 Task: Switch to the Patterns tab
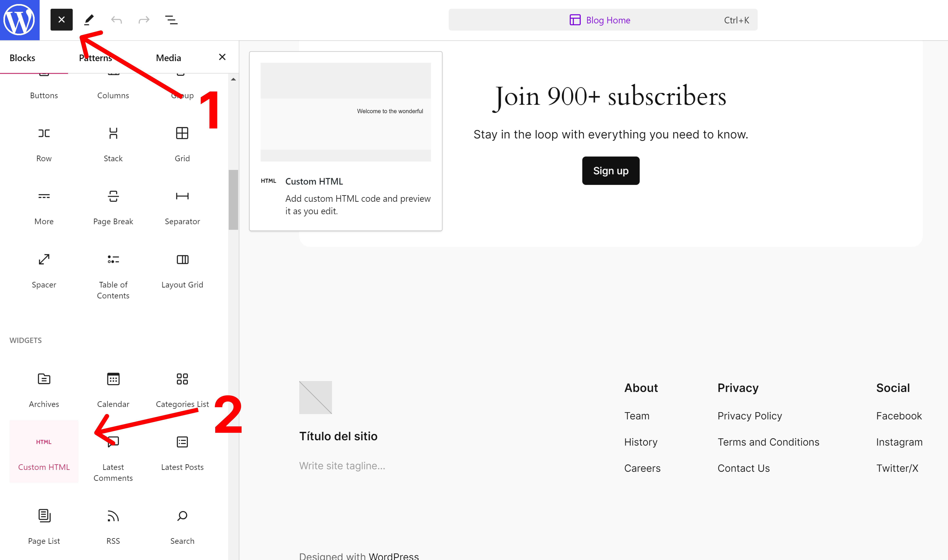pyautogui.click(x=95, y=58)
